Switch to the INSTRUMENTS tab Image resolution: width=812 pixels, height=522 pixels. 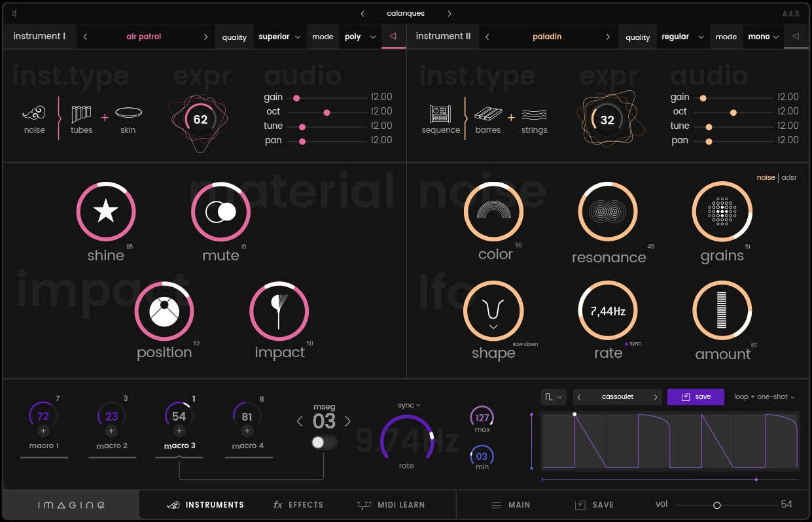pyautogui.click(x=205, y=505)
